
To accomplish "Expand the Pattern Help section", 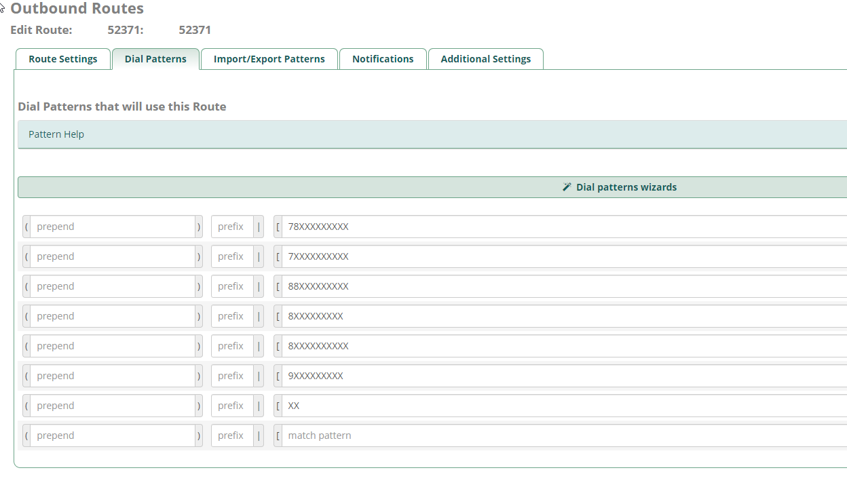I will tap(56, 134).
